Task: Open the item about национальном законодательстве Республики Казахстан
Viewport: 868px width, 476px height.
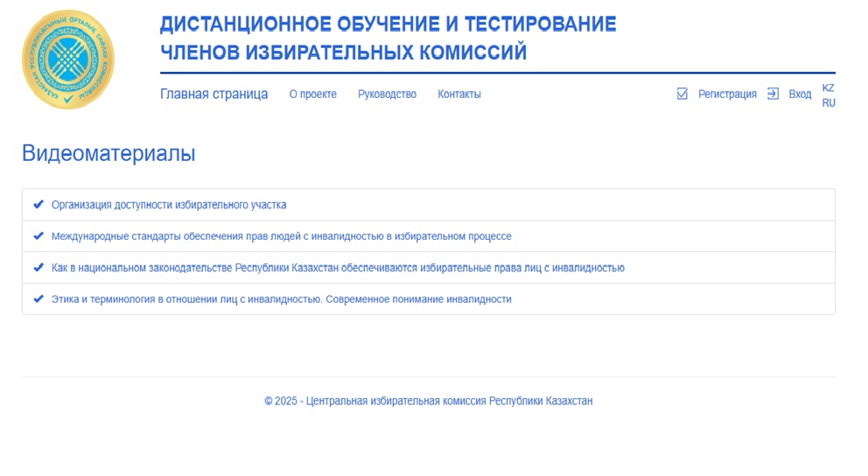Action: pyautogui.click(x=338, y=268)
